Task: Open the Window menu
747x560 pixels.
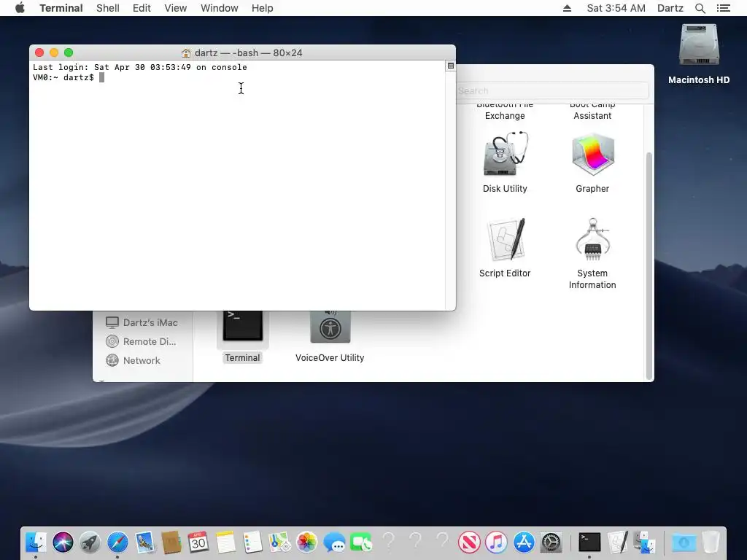Action: [219, 8]
